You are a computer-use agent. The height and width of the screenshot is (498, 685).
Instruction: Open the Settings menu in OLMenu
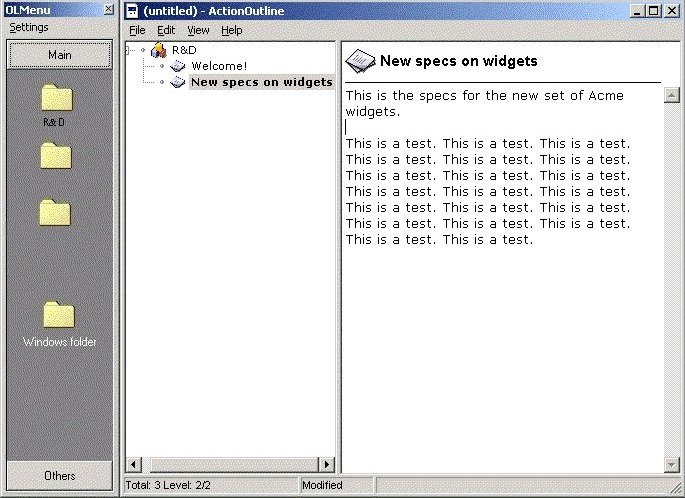click(x=29, y=27)
